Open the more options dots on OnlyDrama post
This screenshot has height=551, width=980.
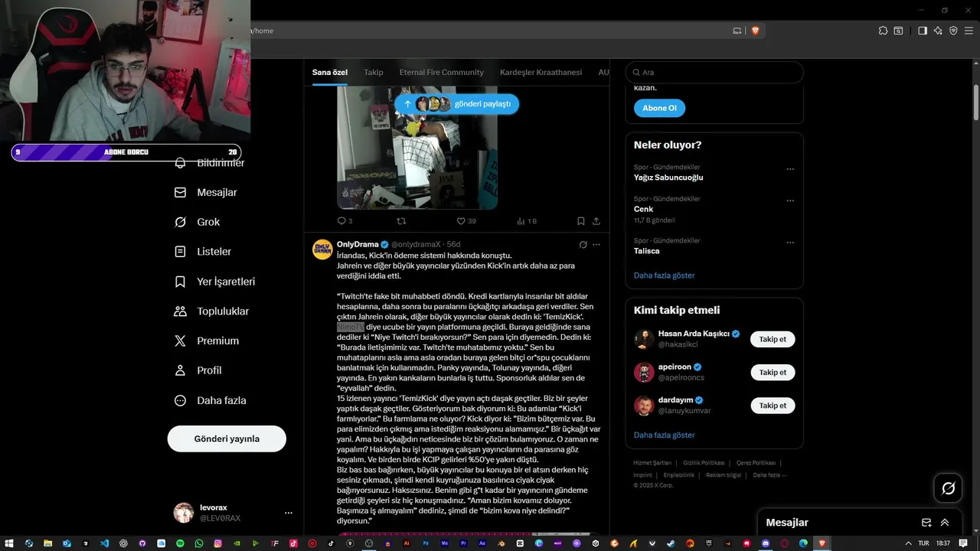[596, 245]
